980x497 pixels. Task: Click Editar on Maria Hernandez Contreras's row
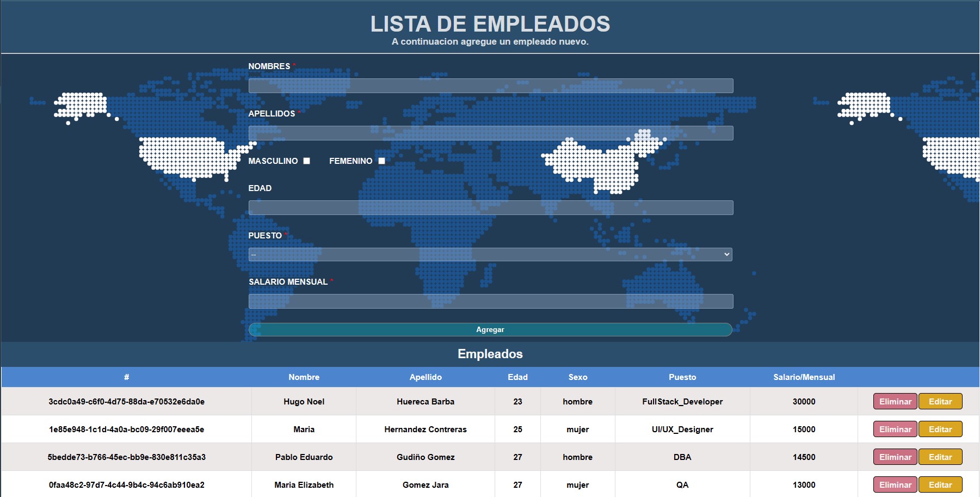(x=941, y=429)
